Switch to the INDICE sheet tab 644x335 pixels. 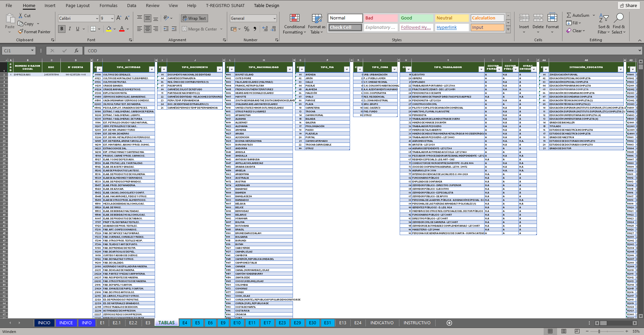point(66,323)
